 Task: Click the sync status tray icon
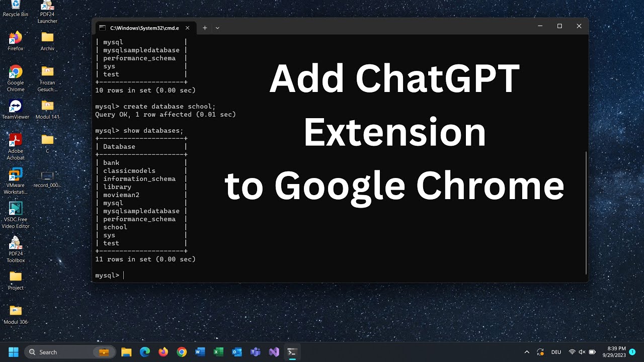click(x=540, y=352)
